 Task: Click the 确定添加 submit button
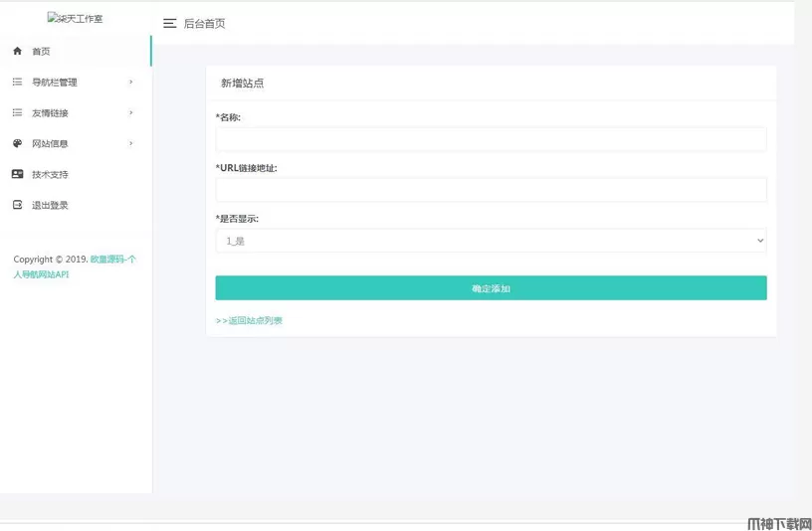tap(491, 287)
